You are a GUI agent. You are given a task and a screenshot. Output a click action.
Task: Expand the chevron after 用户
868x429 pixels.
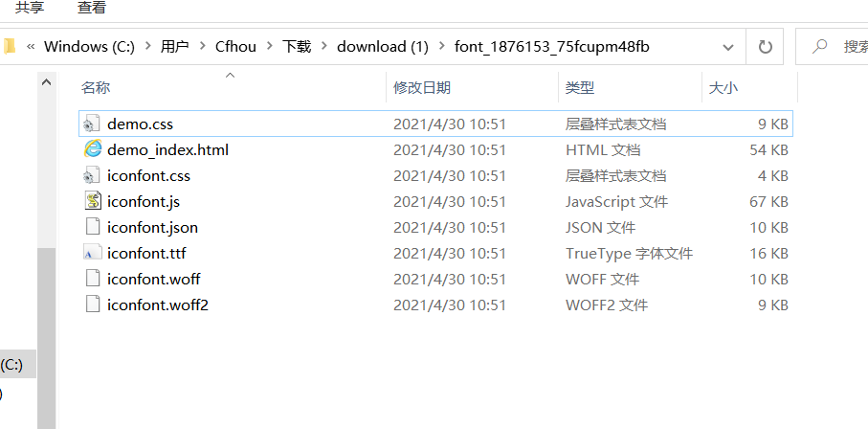click(203, 47)
